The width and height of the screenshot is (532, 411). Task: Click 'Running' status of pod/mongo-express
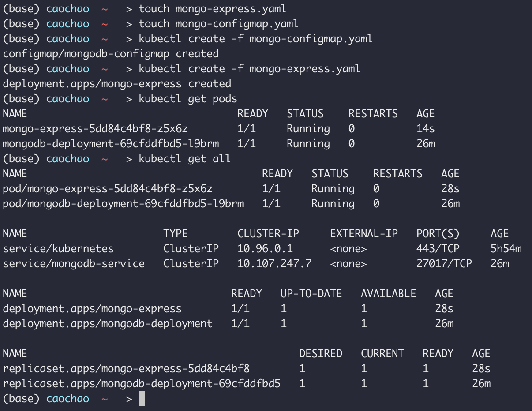pos(333,189)
